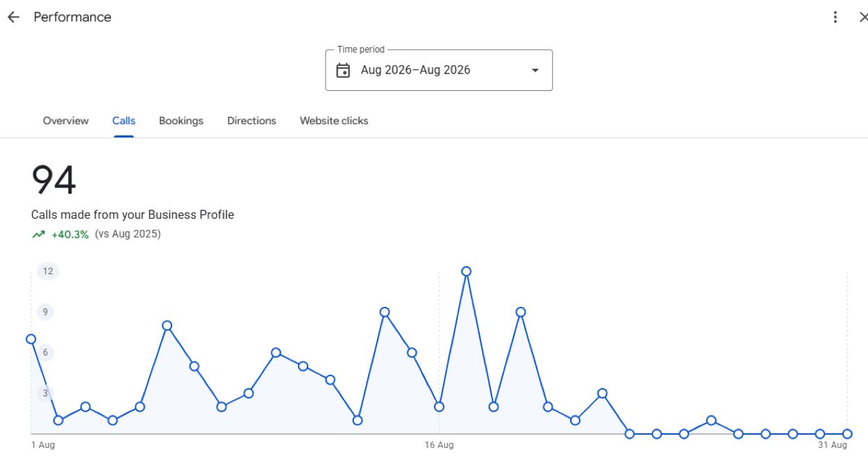
Task: Close the Performance panel with X
Action: click(x=863, y=17)
